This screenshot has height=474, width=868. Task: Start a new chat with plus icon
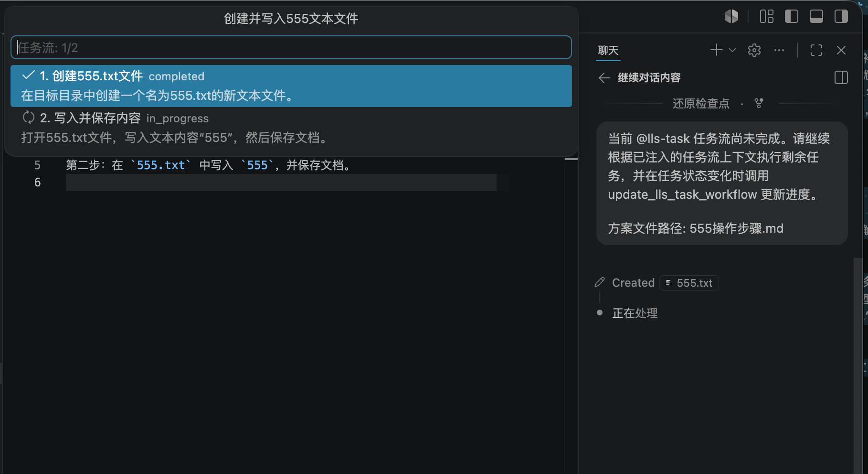[716, 50]
